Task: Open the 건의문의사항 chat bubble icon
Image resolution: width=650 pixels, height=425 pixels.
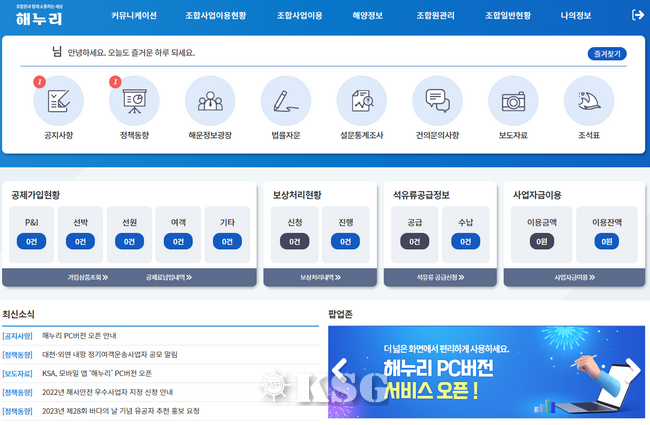Action: (437, 101)
